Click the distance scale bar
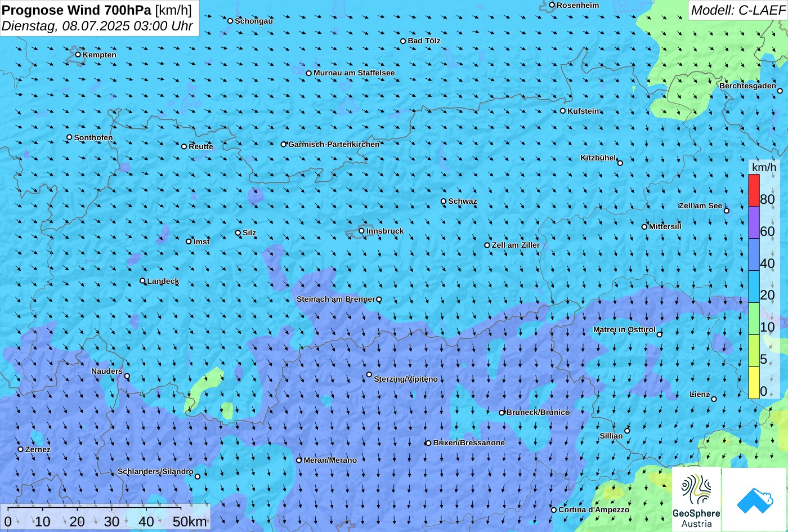 [x=94, y=510]
